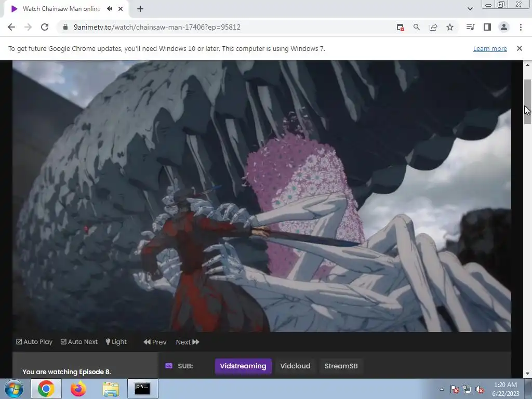Go to the Prev episode
The image size is (532, 399).
tap(155, 342)
